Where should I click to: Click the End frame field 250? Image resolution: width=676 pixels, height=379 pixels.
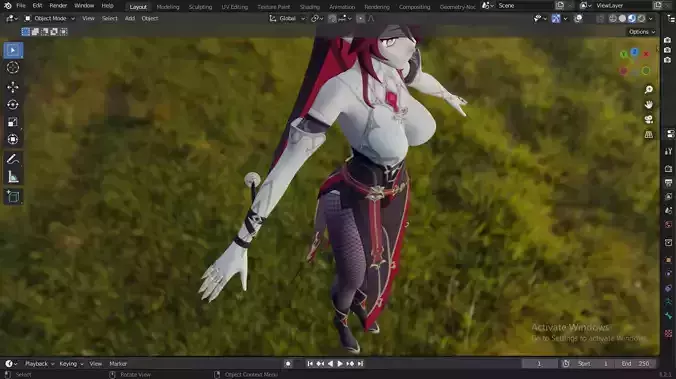[635, 363]
